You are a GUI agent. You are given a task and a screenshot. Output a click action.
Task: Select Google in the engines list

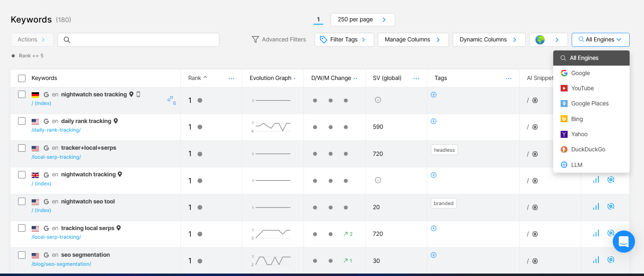pyautogui.click(x=591, y=73)
